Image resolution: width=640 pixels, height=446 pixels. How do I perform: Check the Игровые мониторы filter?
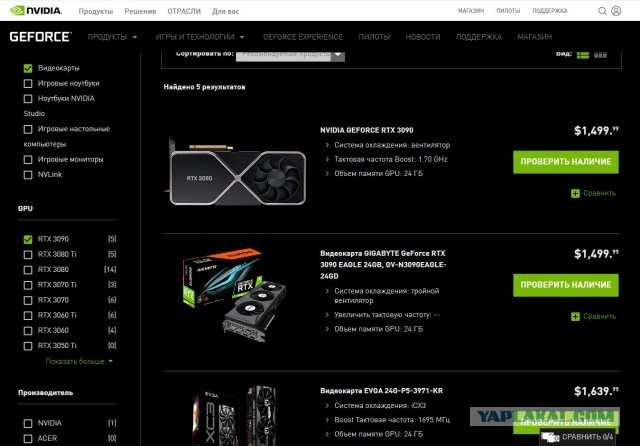point(28,160)
